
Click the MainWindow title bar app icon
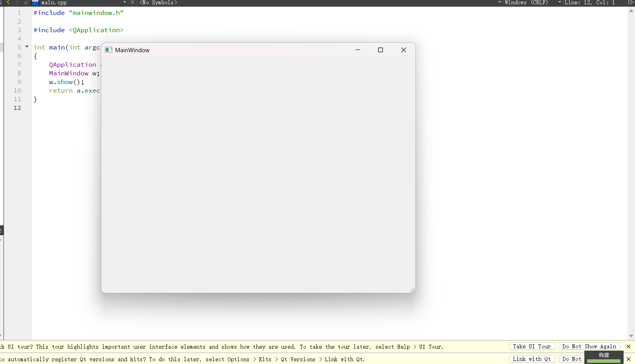(109, 50)
